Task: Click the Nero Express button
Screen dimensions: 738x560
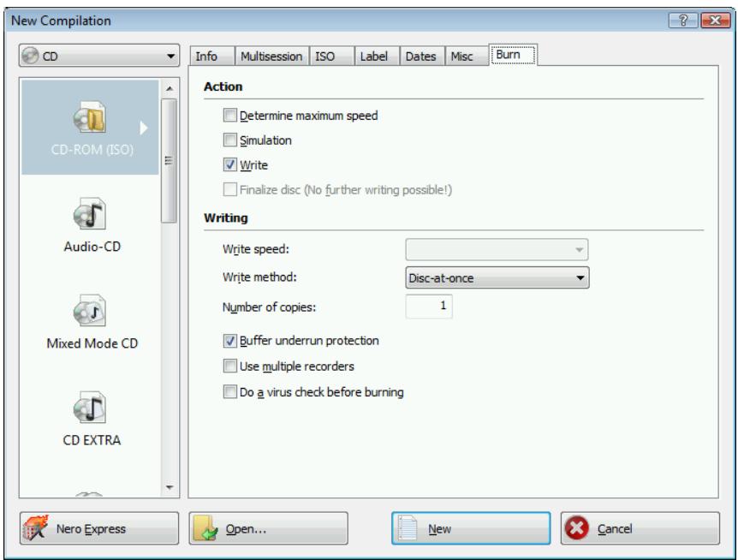Action: click(x=99, y=528)
